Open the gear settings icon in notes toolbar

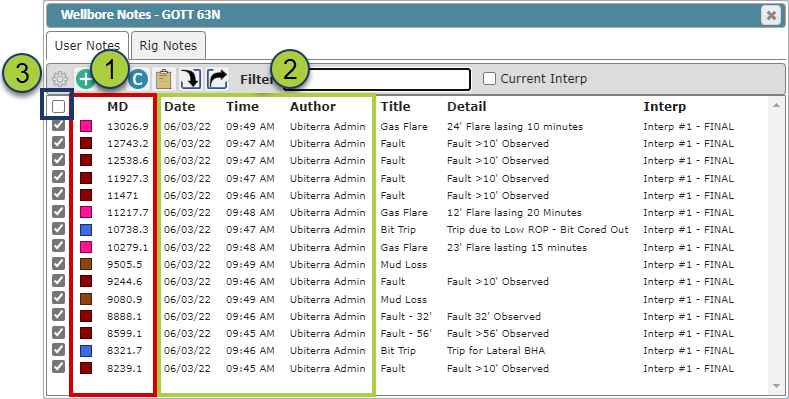tap(60, 79)
